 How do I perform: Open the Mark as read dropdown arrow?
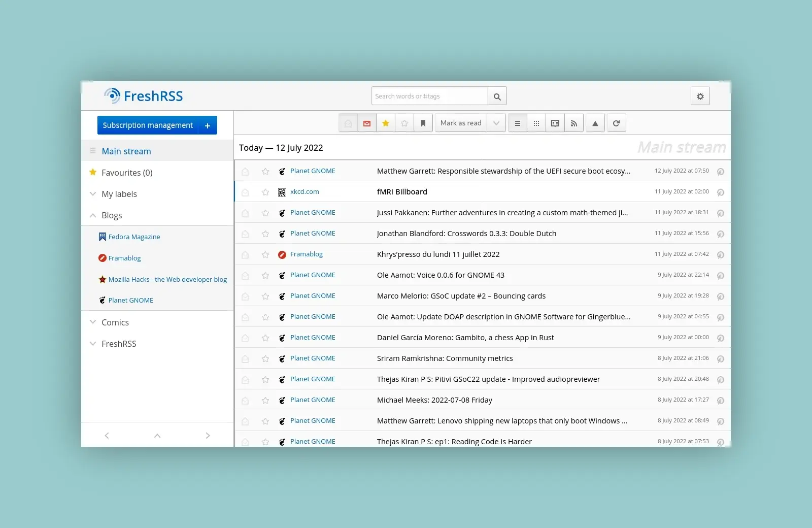point(496,123)
